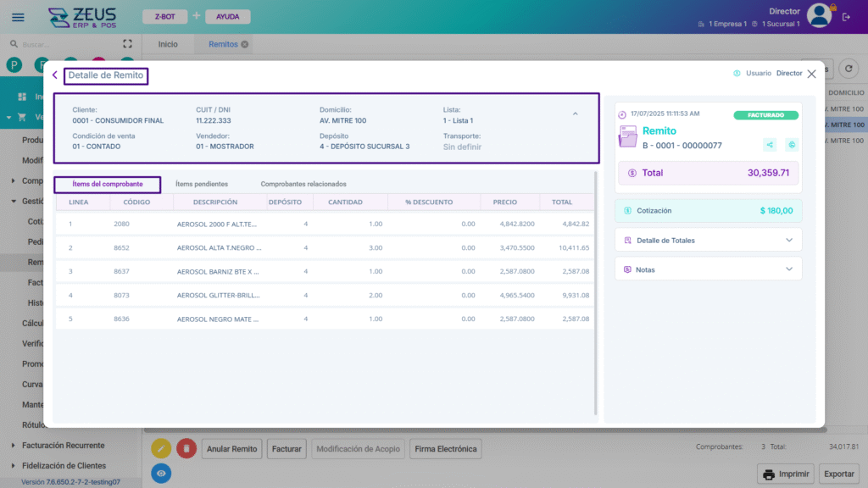Click the green P circle shortcut

pos(14,65)
